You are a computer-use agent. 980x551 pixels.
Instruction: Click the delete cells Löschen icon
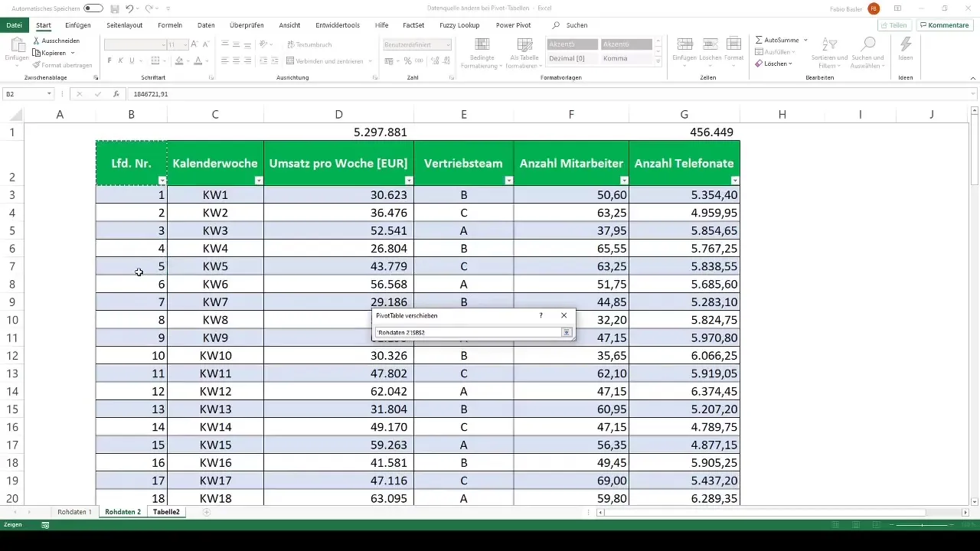pos(710,44)
